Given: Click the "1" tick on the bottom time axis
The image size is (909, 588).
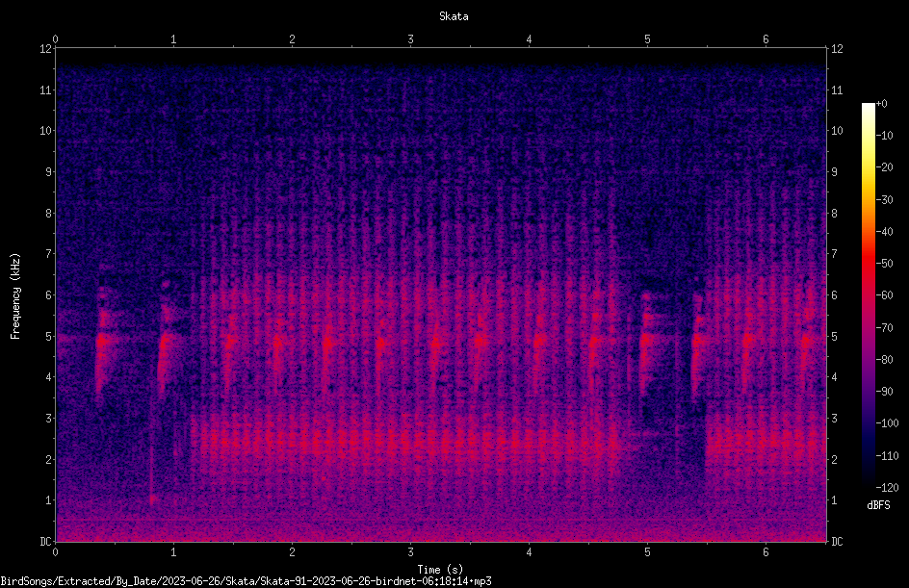Looking at the screenshot, I should (173, 552).
